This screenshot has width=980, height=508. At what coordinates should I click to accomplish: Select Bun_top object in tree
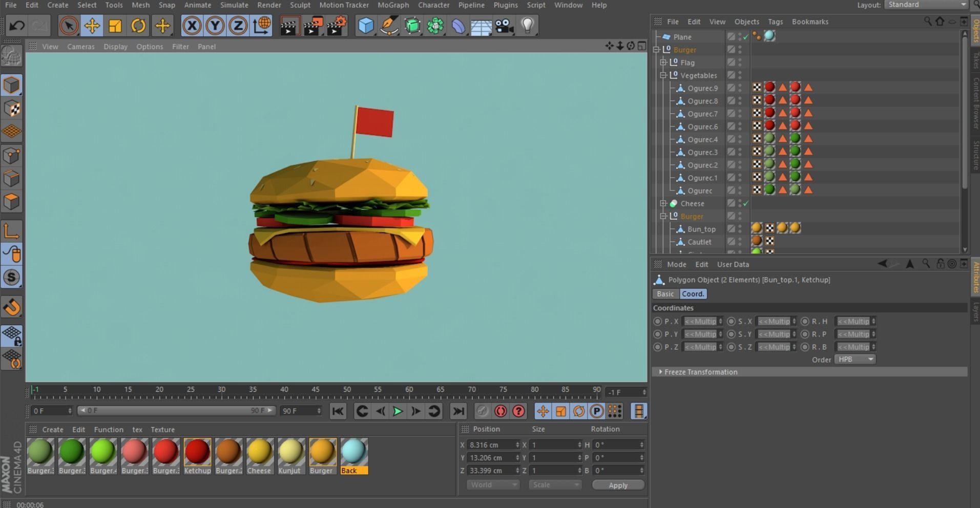coord(701,229)
